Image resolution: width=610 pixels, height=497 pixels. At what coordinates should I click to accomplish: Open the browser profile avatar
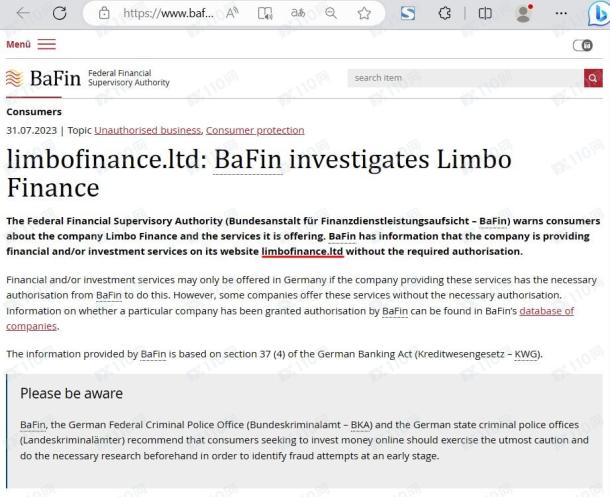point(524,14)
